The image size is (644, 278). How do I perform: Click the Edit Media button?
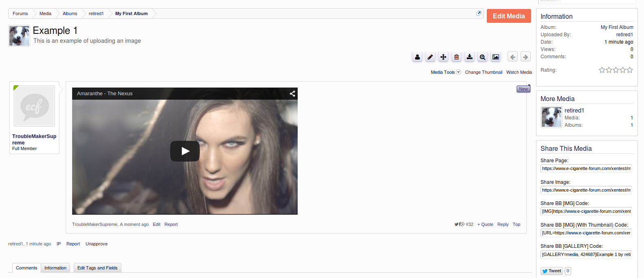tap(509, 16)
